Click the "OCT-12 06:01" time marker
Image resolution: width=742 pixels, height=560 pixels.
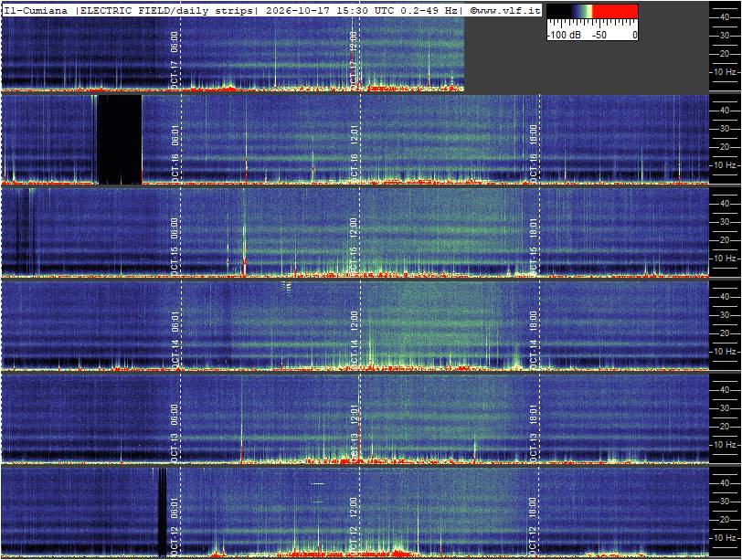pos(175,526)
